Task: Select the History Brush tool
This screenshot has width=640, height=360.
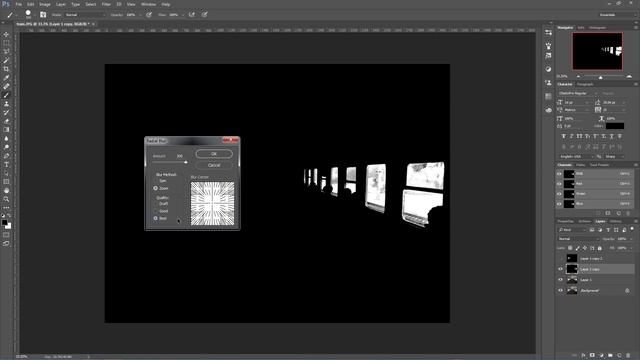Action: pyautogui.click(x=6, y=112)
